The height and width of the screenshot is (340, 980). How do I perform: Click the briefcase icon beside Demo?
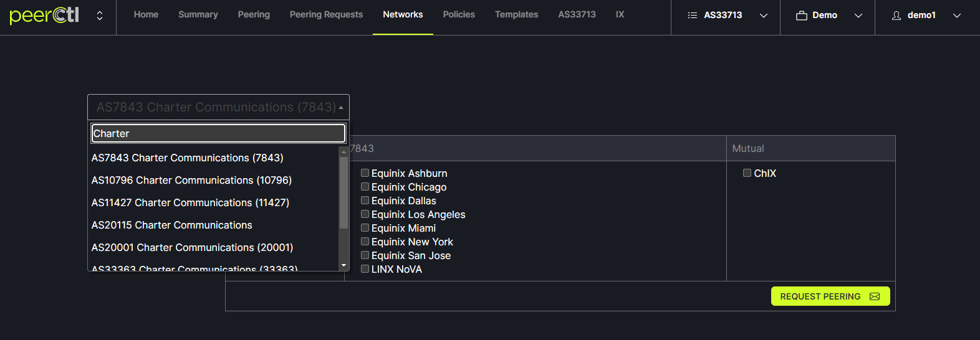click(x=801, y=16)
